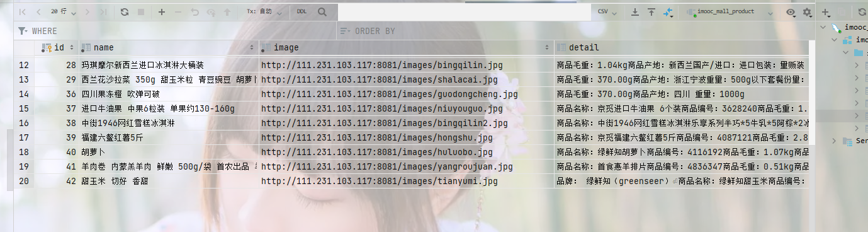Select image cell ending in shalacai.jpg

pyautogui.click(x=407, y=79)
